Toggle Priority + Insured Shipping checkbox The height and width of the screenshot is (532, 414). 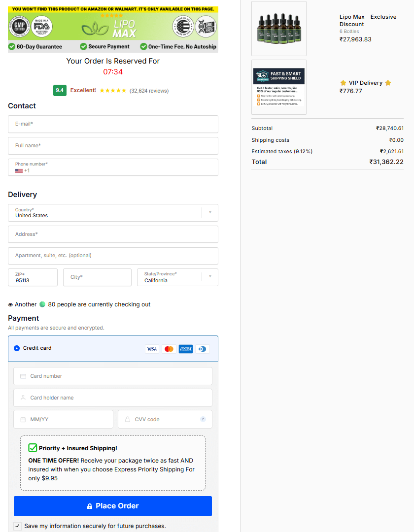point(33,448)
